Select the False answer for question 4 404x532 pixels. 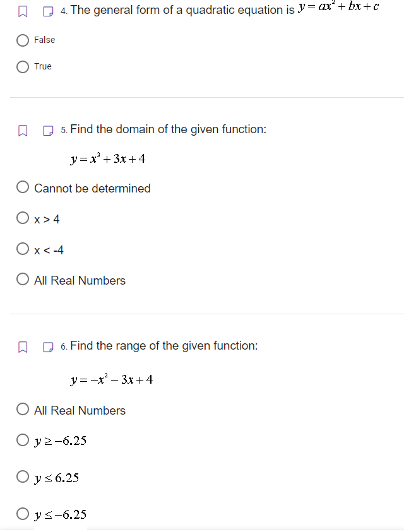coord(22,40)
